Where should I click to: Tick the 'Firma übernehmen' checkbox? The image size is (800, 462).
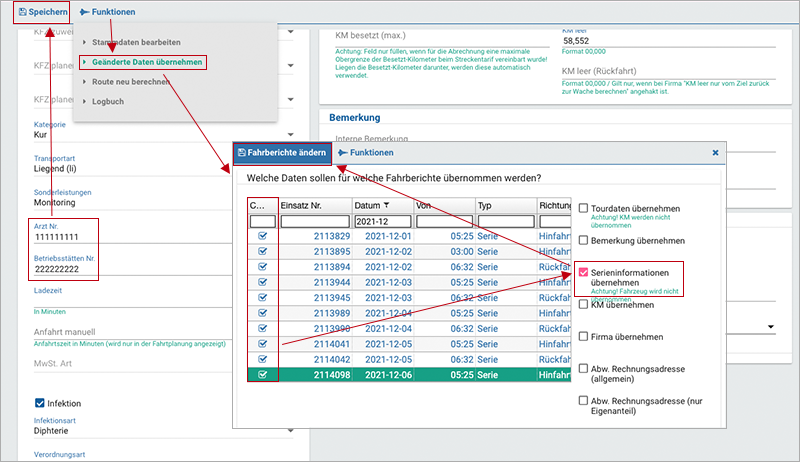pos(584,337)
